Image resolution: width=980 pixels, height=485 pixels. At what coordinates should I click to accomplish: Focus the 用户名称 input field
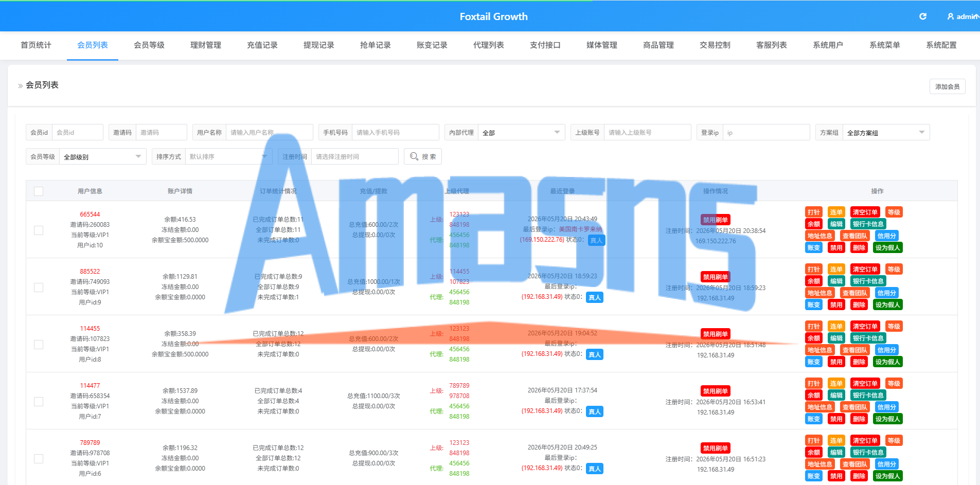(x=270, y=133)
